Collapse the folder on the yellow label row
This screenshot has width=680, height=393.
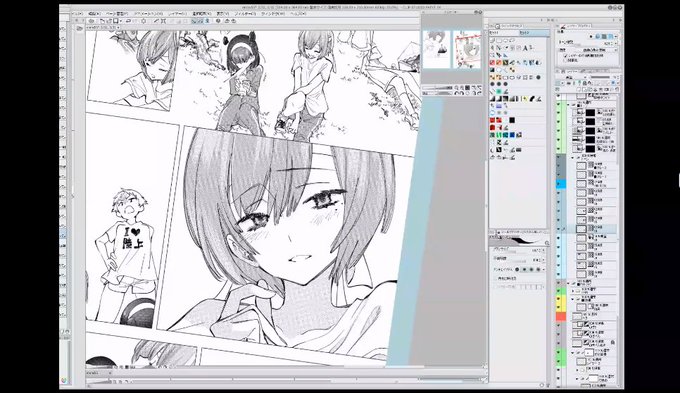pos(572,299)
